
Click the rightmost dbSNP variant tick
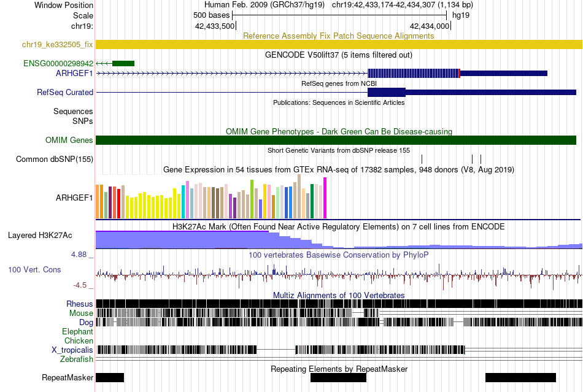481,159
